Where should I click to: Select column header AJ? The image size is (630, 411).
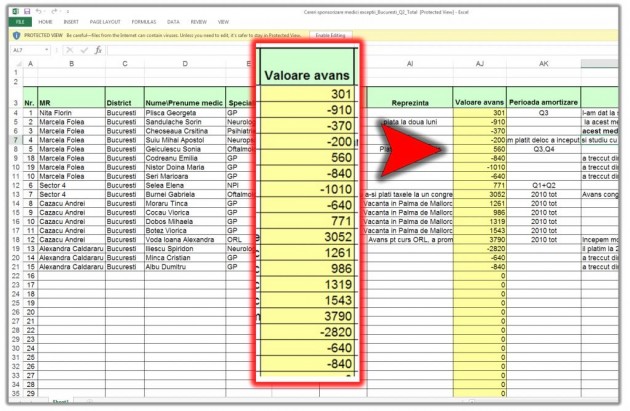479,64
